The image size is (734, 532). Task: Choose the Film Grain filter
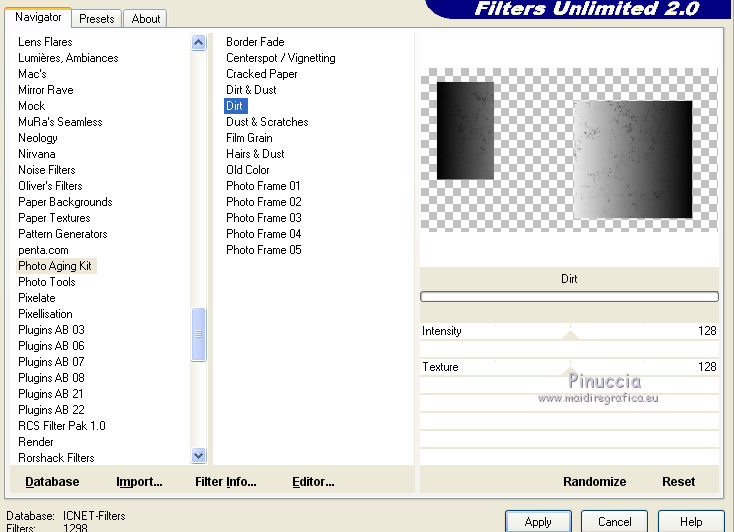[x=250, y=138]
